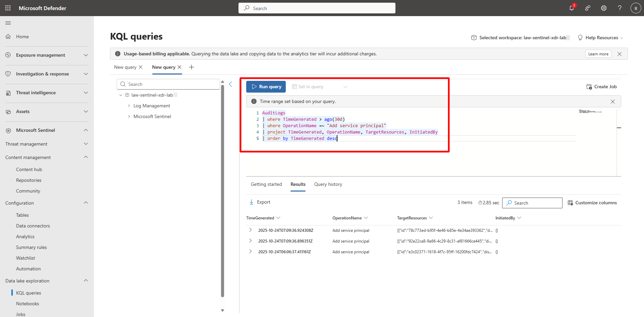Open Watchlist in sidebar
The width and height of the screenshot is (644, 317).
[25, 258]
